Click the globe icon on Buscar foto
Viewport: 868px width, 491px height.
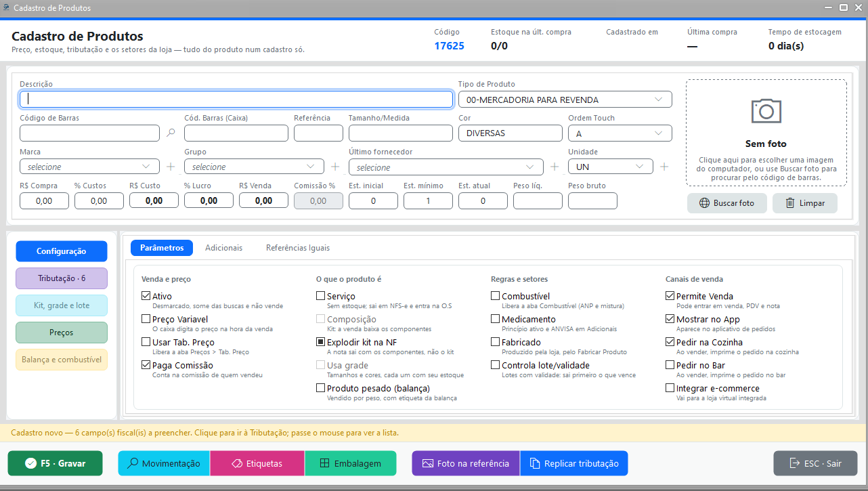(x=704, y=203)
